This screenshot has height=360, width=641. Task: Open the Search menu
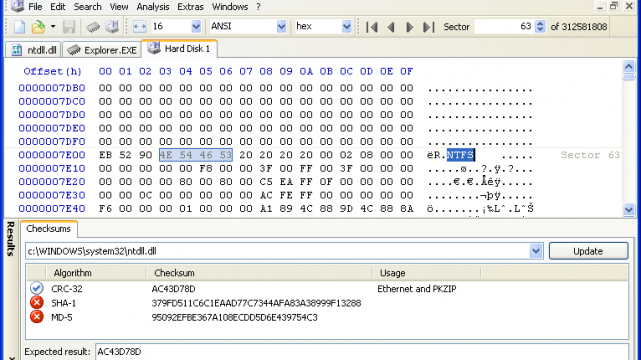(x=87, y=7)
